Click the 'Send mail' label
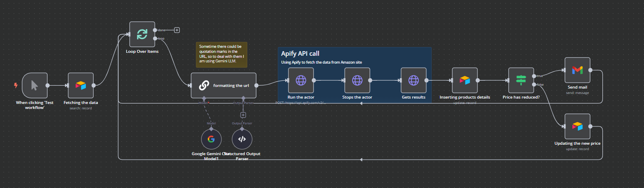The height and width of the screenshot is (188, 644). click(x=577, y=87)
